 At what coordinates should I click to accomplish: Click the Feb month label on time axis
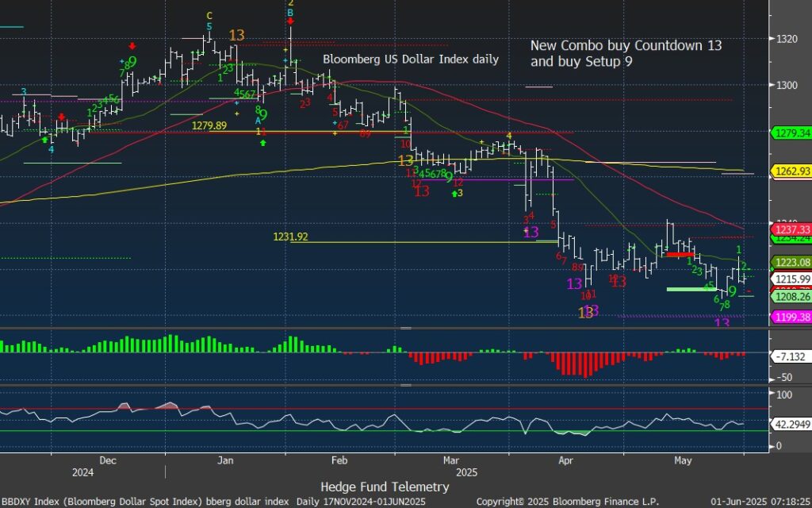click(x=339, y=460)
